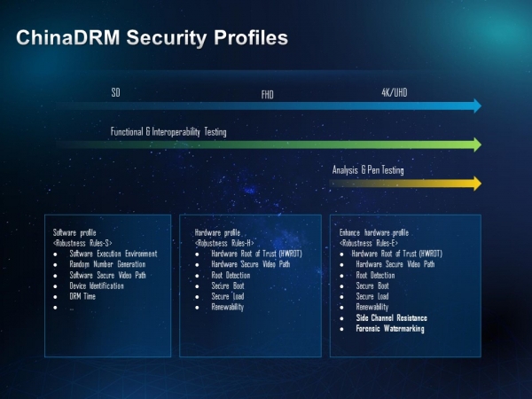532x399 pixels.
Task: Click "Software Secure Video Path" bullet
Action: click(x=107, y=275)
